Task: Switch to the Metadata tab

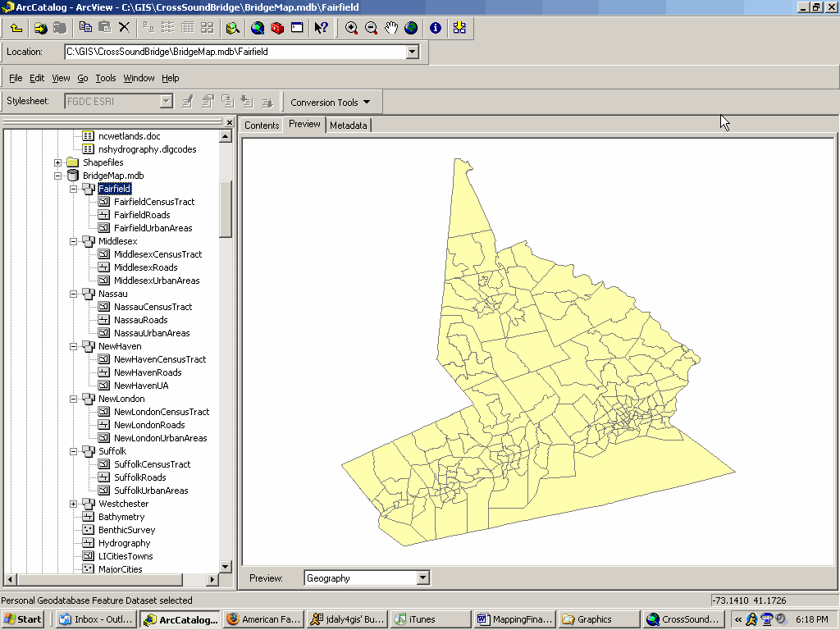Action: click(349, 125)
